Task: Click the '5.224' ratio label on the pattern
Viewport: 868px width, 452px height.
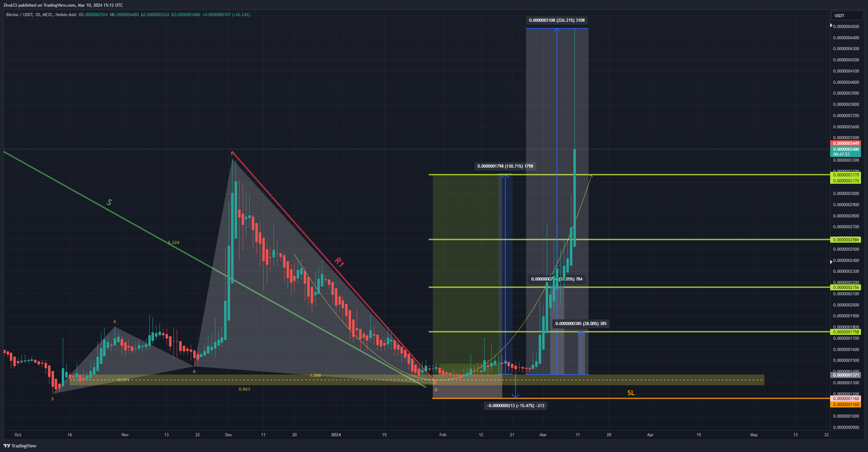Action: click(x=174, y=242)
